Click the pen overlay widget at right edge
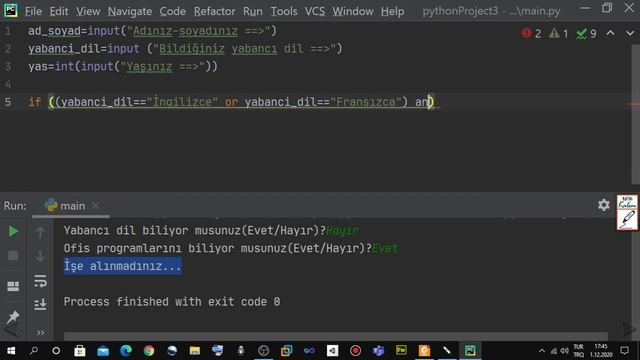Screen dimensions: 640x360 tap(627, 212)
